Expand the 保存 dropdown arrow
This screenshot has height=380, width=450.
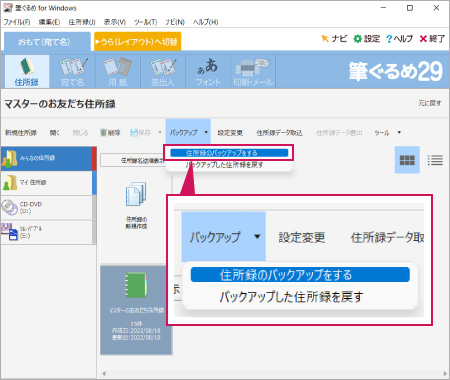160,132
